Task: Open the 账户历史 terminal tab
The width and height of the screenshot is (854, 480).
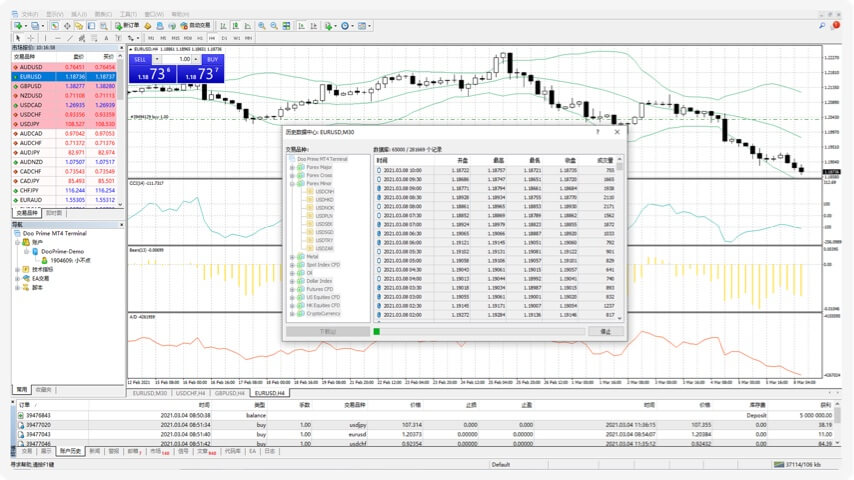Action: pyautogui.click(x=69, y=451)
